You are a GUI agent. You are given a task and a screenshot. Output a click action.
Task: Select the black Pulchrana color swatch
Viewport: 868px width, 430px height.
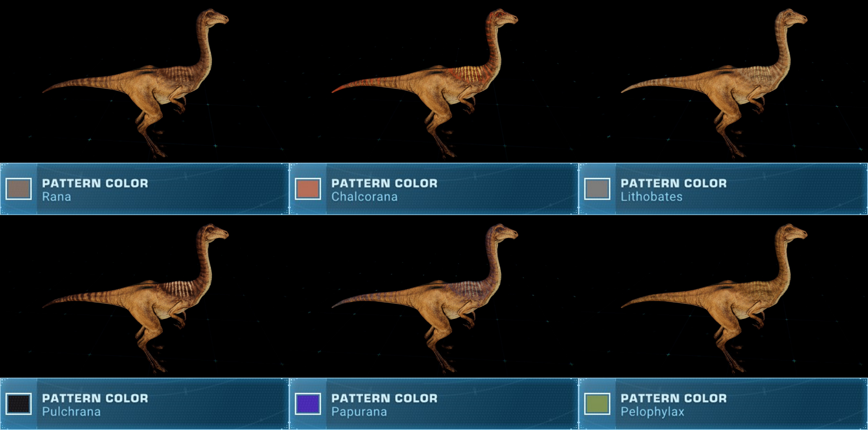pos(19,404)
